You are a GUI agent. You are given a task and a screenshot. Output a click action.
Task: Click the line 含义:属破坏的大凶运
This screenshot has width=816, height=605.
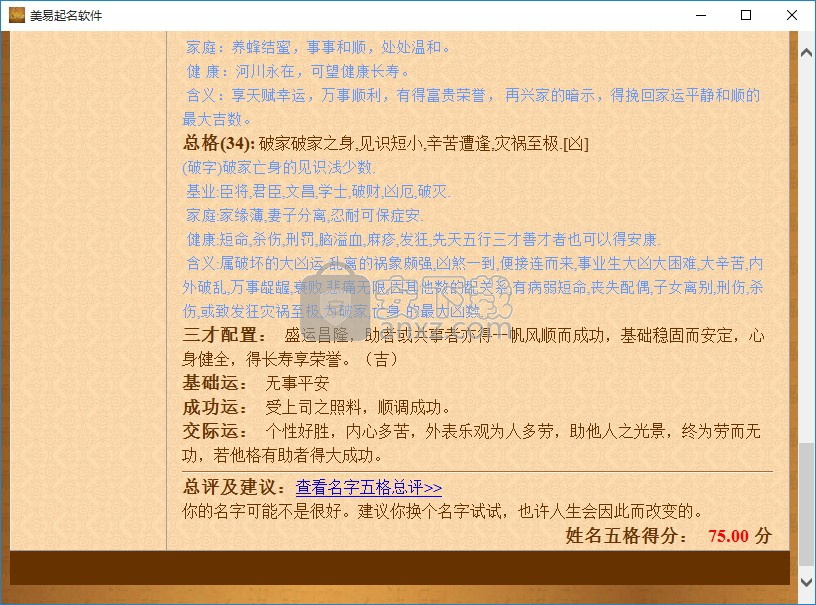(473, 287)
